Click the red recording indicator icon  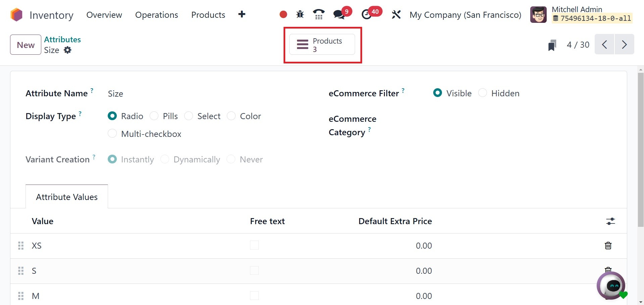point(283,14)
